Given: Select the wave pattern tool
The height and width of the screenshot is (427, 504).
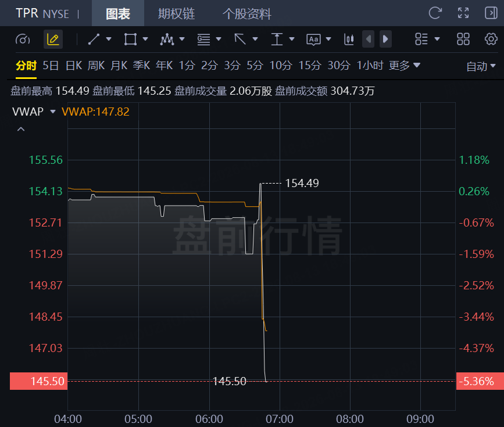Looking at the screenshot, I should (167, 39).
